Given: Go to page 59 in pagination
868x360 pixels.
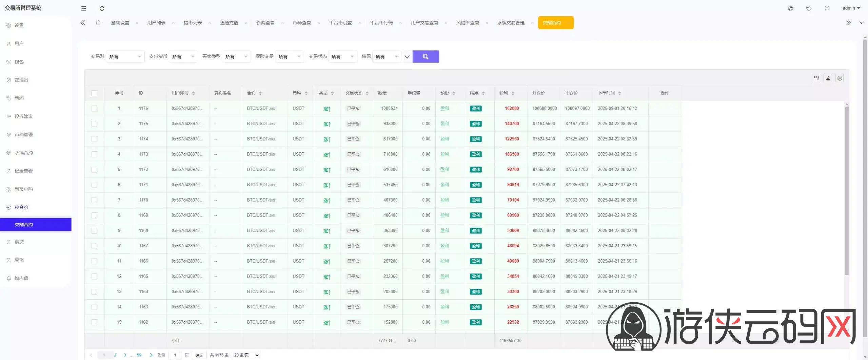Looking at the screenshot, I should coord(139,355).
